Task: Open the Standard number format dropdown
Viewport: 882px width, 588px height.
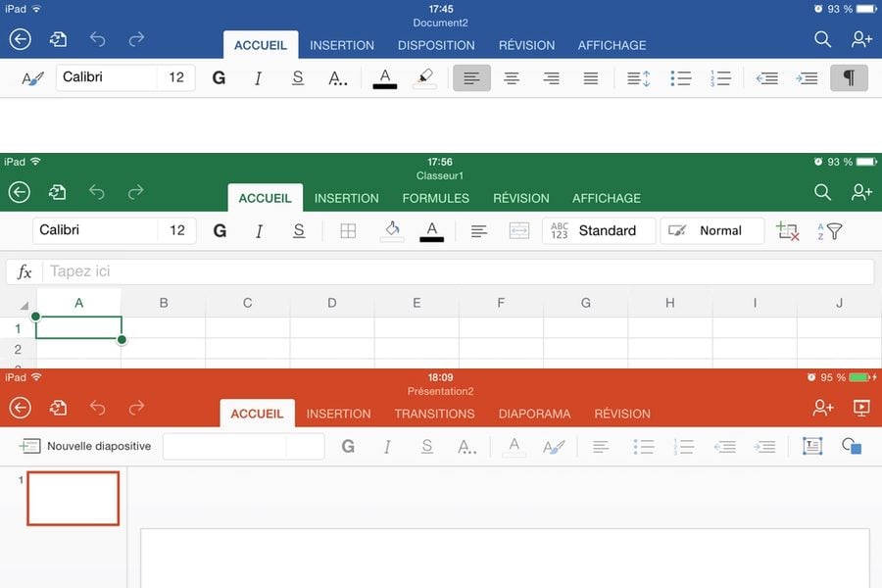Action: coord(599,231)
